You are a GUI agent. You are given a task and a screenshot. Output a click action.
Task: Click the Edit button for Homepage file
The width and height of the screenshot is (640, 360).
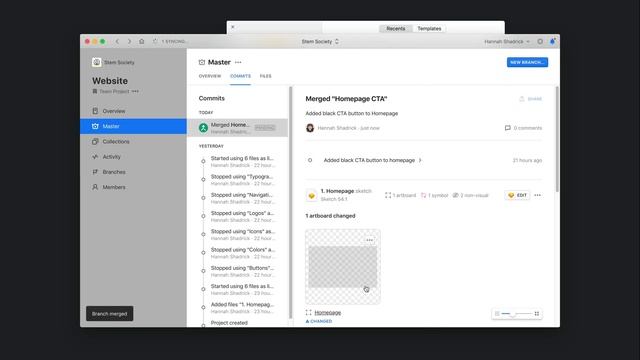(x=517, y=196)
